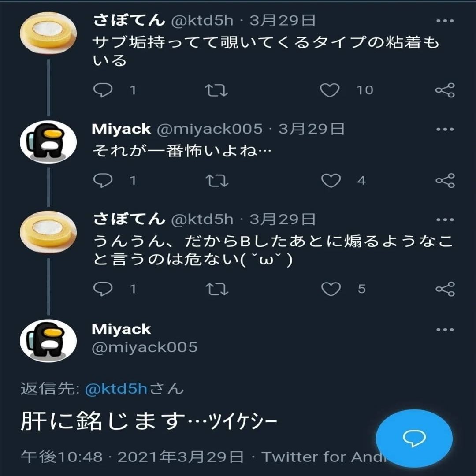Reply to さぼてん's うんうん tweet
The height and width of the screenshot is (476, 476).
(x=104, y=289)
